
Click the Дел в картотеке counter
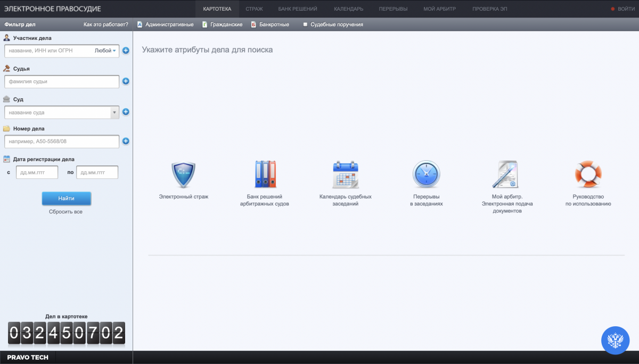[67, 333]
